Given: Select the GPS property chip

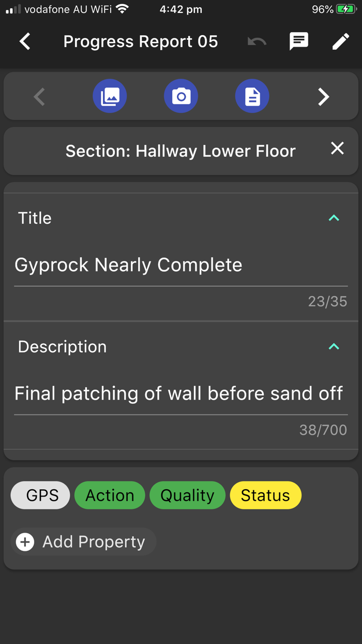Looking at the screenshot, I should click(40, 495).
